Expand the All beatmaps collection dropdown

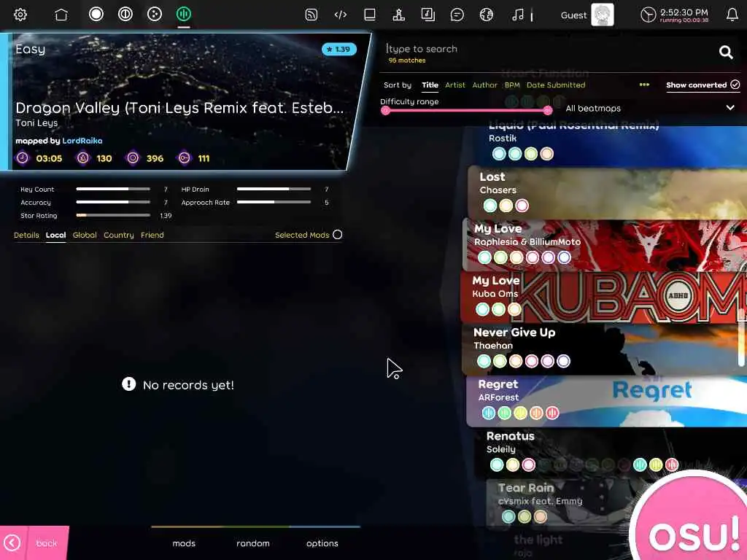point(650,108)
